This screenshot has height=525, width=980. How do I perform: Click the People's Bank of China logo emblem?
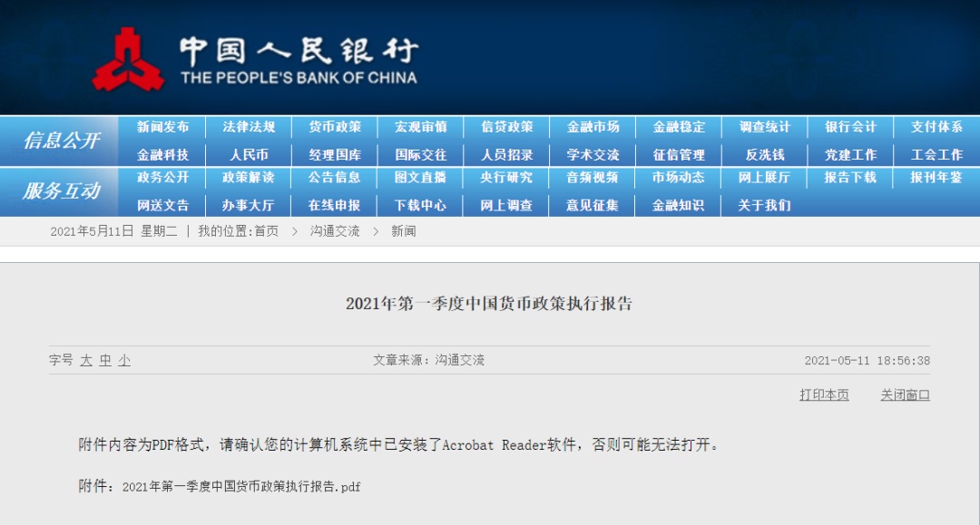[x=128, y=59]
